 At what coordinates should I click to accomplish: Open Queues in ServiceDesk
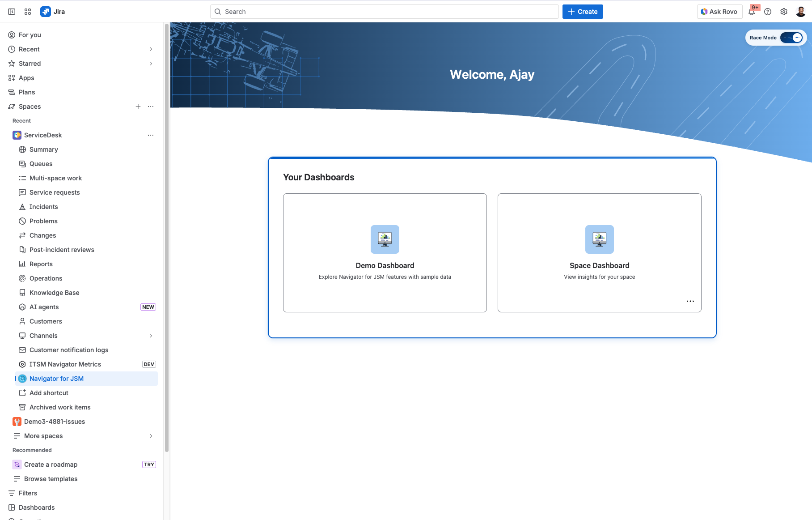click(87, 164)
